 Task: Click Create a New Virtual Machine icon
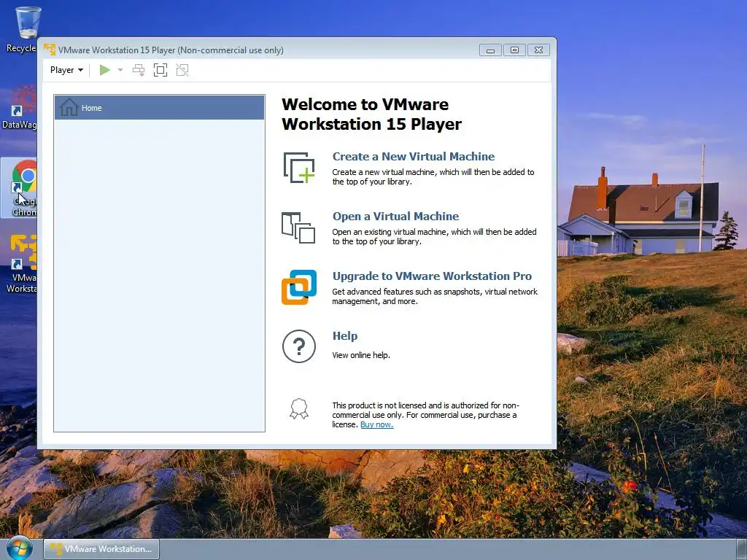(299, 168)
